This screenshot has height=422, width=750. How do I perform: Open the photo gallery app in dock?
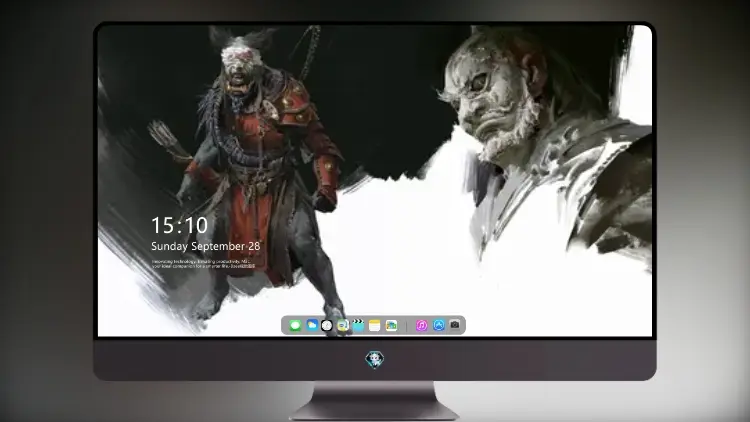click(x=391, y=326)
